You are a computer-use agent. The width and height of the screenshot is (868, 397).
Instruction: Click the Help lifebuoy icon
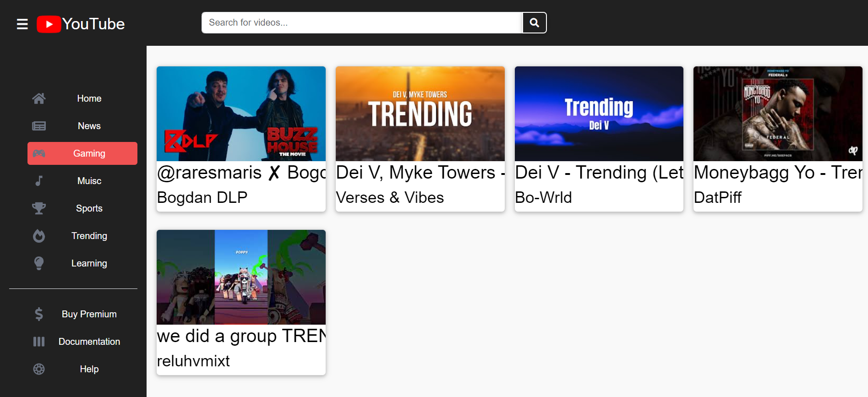[39, 369]
